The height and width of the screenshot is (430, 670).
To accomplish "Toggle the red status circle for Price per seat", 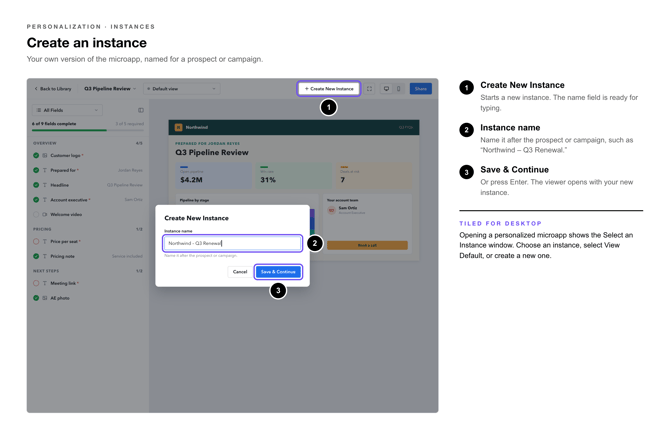I will [36, 242].
